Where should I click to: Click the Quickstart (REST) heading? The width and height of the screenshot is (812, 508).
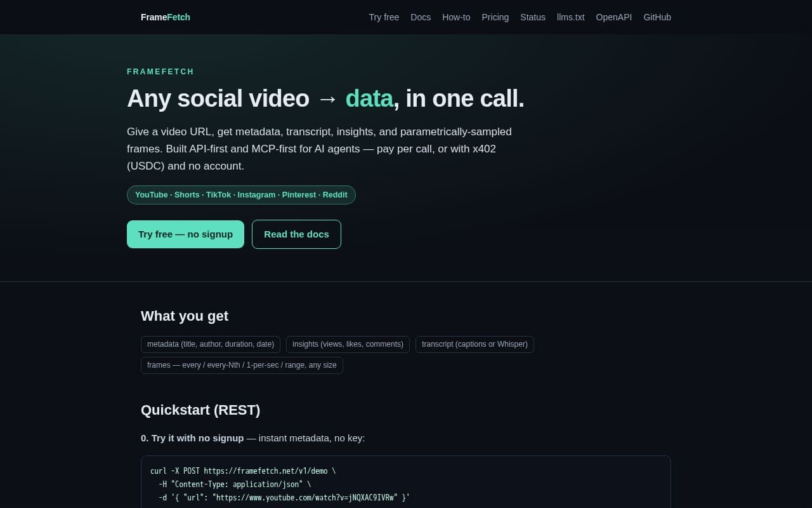click(x=200, y=410)
